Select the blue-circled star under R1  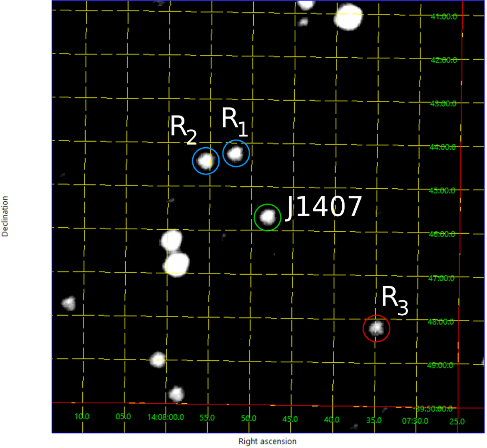pos(236,153)
